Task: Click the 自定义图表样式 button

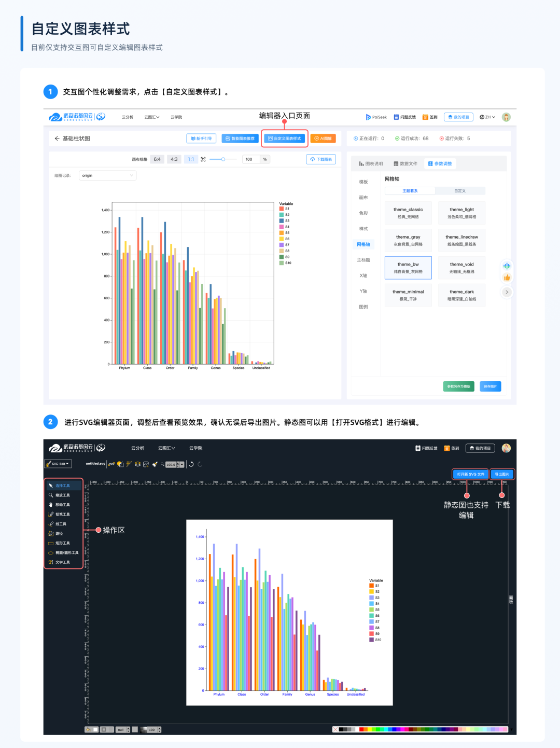Action: (x=285, y=138)
